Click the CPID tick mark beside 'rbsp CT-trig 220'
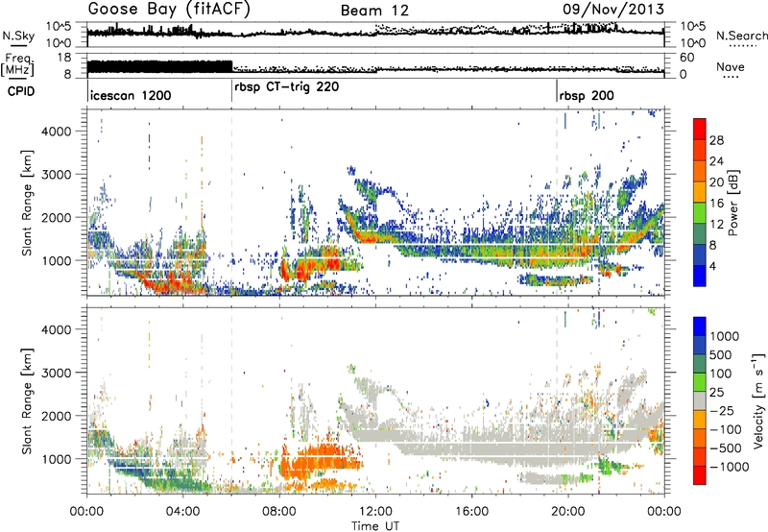 click(x=231, y=90)
